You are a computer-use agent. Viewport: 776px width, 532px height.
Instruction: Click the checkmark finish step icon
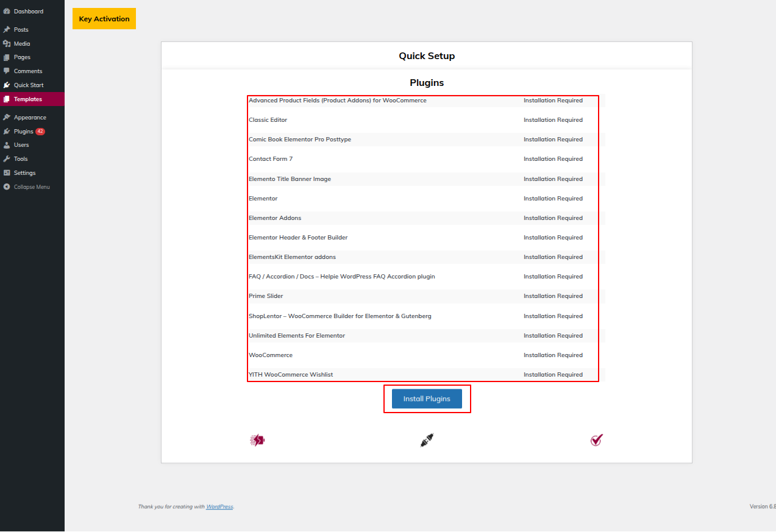click(x=596, y=440)
